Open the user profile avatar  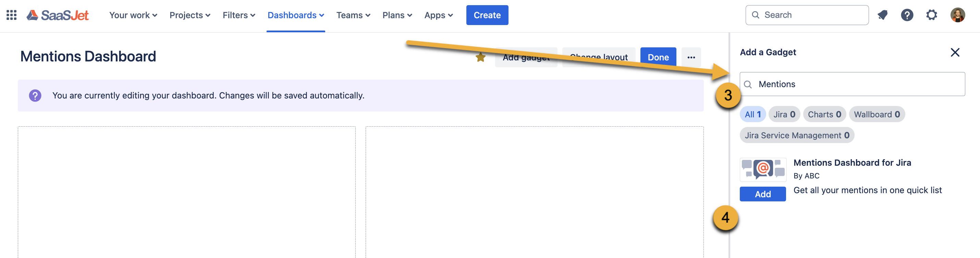tap(957, 15)
